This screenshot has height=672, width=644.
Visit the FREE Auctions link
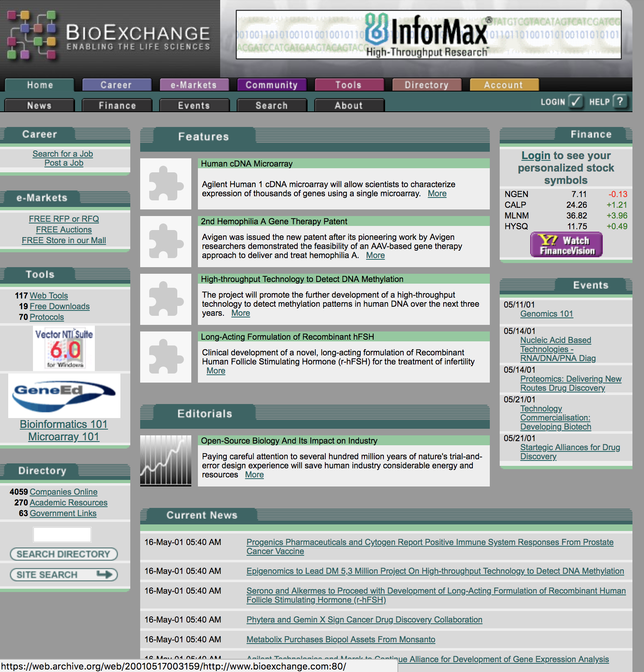(64, 230)
